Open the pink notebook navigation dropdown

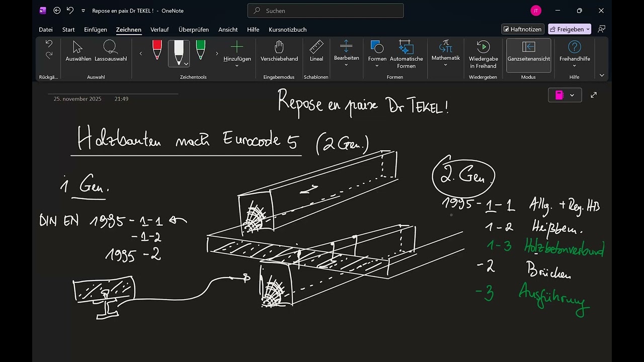tap(565, 95)
